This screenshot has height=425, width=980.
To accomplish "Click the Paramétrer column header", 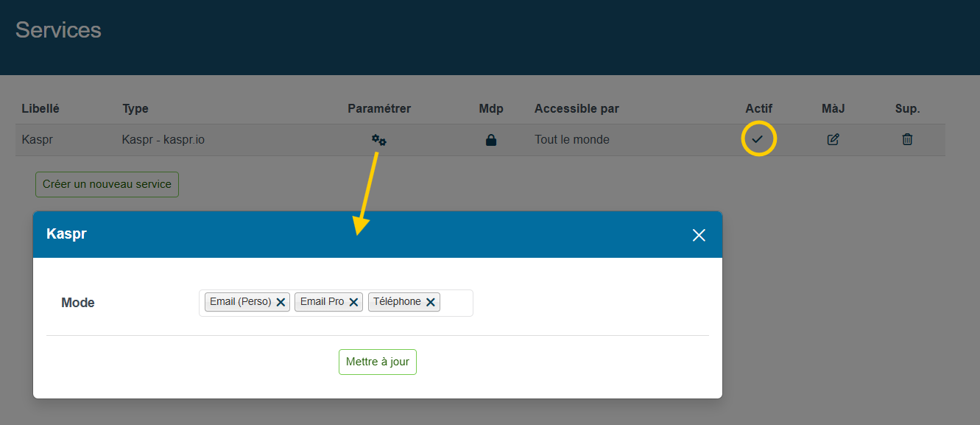I will click(x=379, y=108).
